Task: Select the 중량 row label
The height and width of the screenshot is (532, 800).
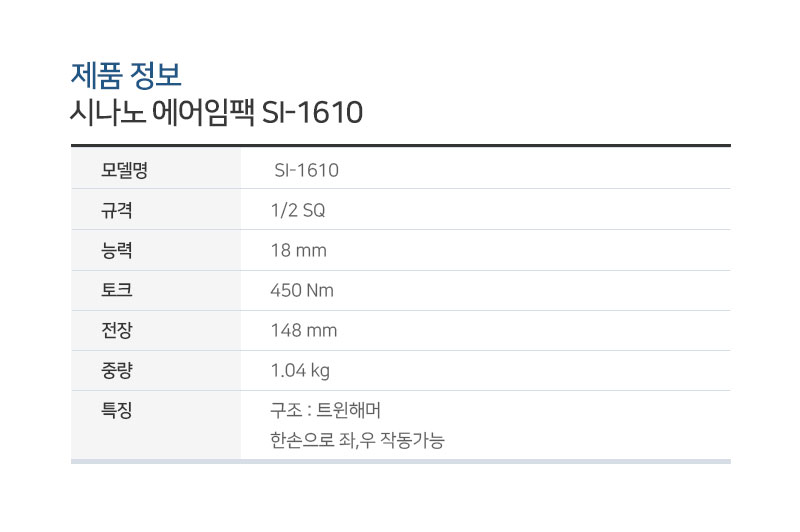Action: 117,370
